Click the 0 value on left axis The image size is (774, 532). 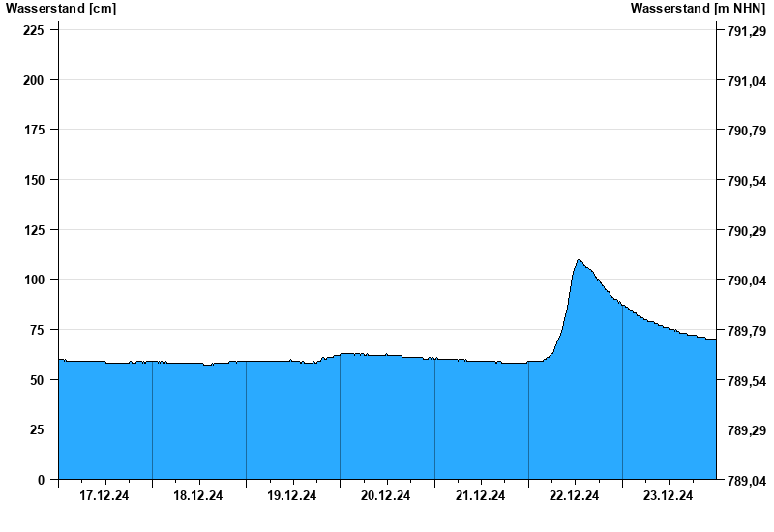[41, 480]
